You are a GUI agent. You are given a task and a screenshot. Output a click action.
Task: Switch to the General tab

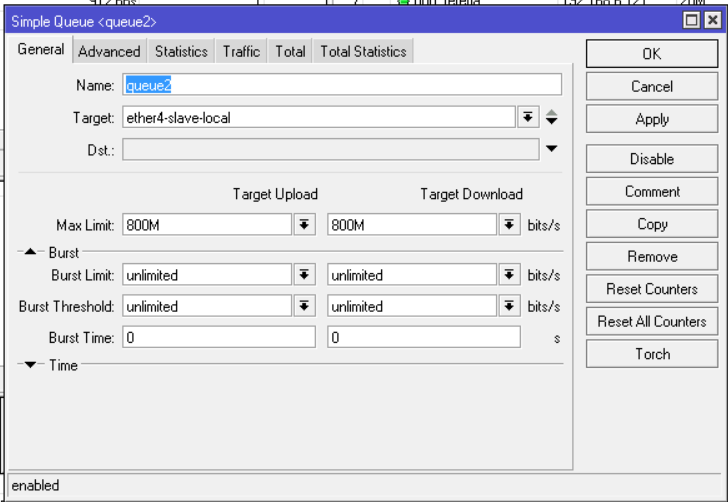pos(40,49)
